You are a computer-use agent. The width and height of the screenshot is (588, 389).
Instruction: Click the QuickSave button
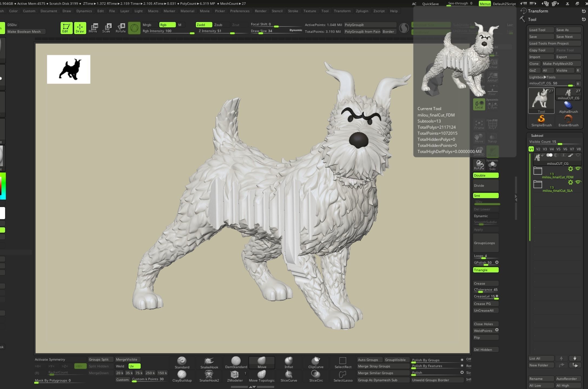430,4
